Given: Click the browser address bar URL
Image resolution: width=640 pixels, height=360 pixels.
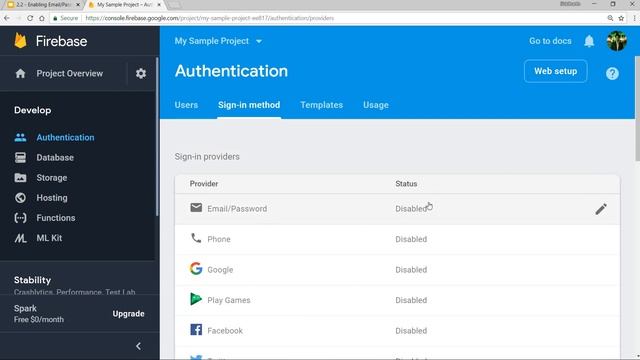Looking at the screenshot, I should point(210,18).
